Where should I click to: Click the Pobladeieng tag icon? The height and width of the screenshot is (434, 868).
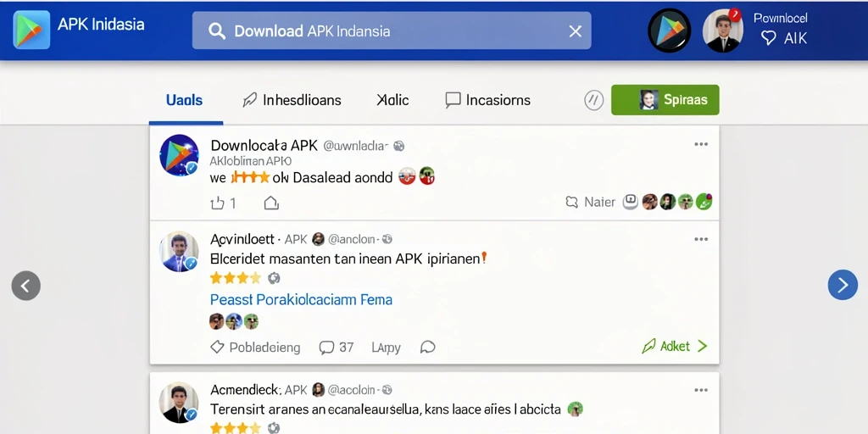click(217, 347)
